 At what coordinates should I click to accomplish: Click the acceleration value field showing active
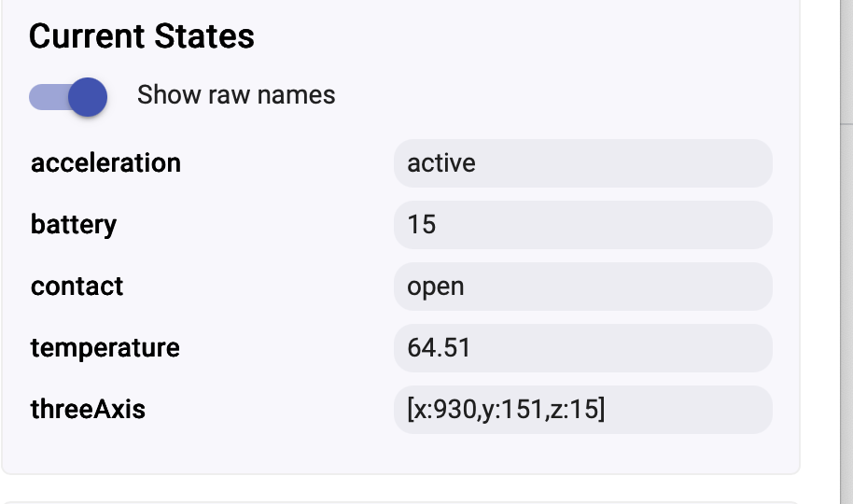tap(582, 163)
